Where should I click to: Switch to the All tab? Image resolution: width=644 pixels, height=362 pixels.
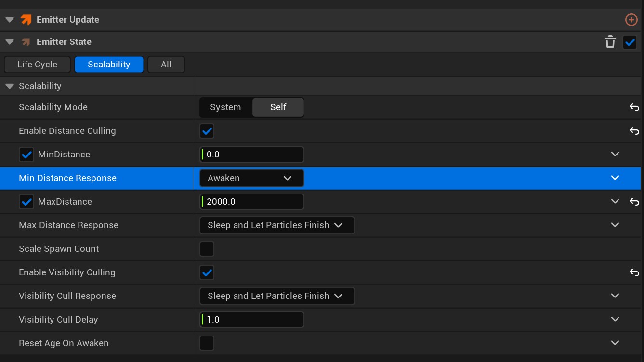tap(166, 64)
